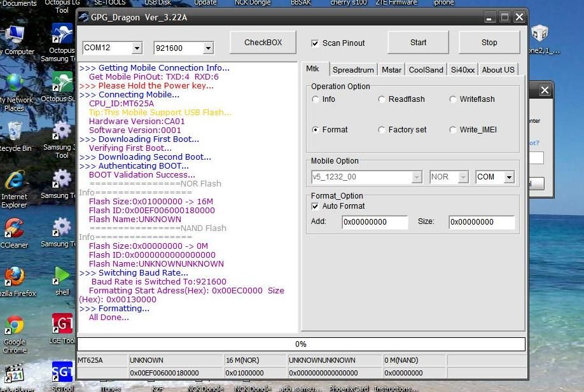
Task: Select the Recycle Bin icon
Action: (x=14, y=132)
